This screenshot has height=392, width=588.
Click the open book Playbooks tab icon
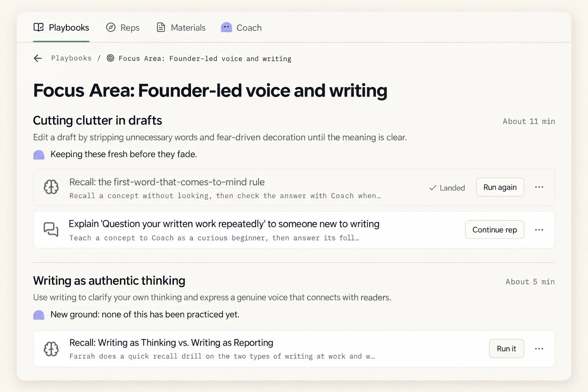coord(39,27)
